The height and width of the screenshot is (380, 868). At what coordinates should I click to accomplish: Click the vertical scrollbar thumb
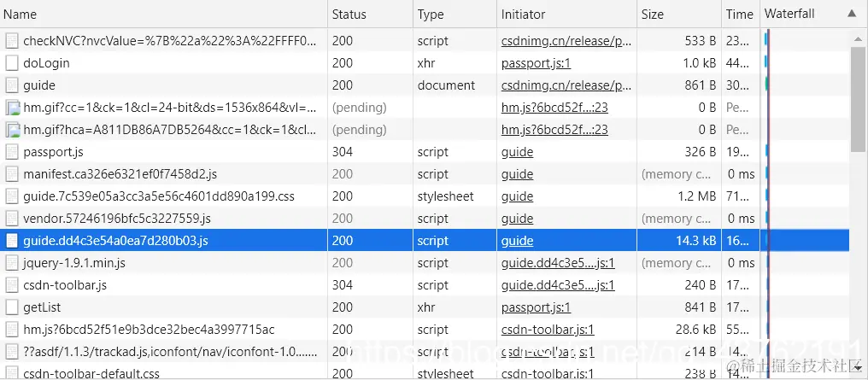[x=859, y=100]
